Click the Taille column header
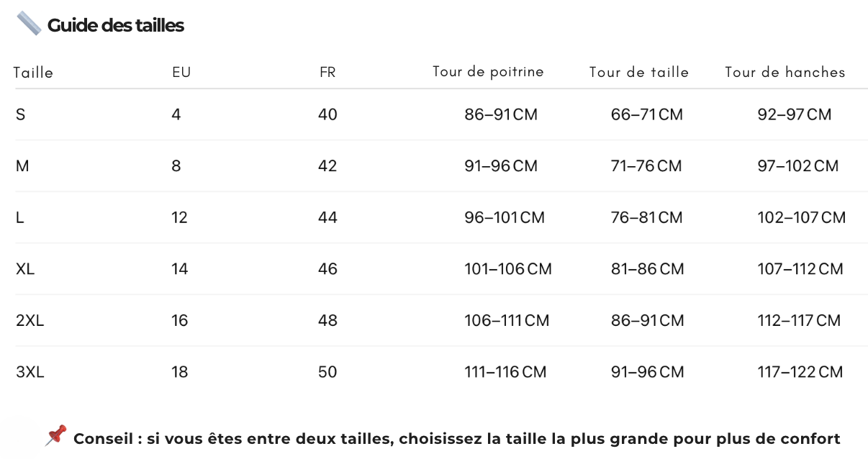Viewport: 868px width, 459px height. [33, 73]
